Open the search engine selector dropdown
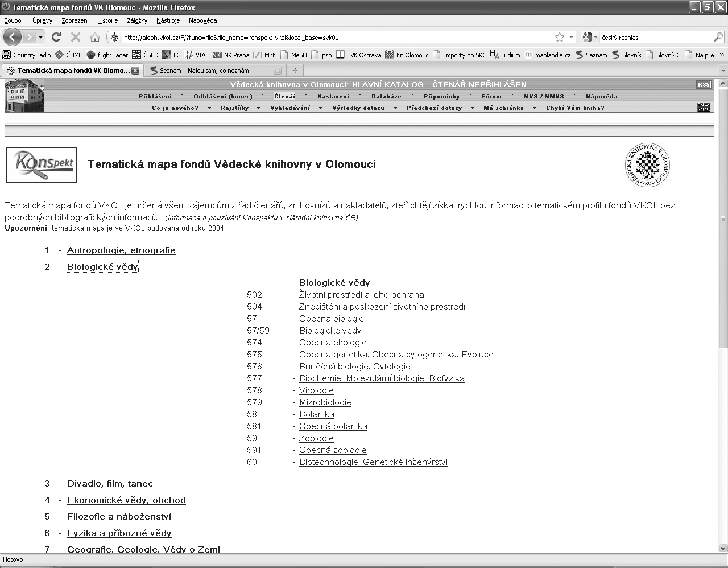Viewport: 728px width, 568px height. click(x=590, y=38)
